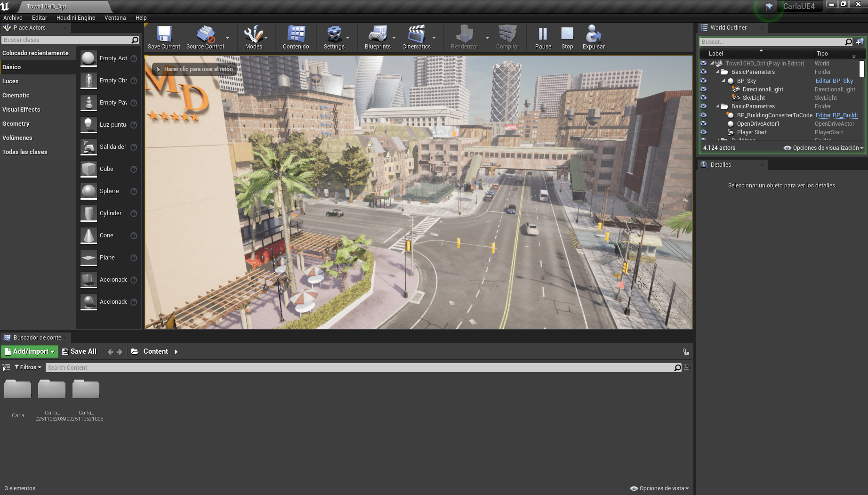
Task: Click the Expulsar eject icon
Action: pyautogui.click(x=593, y=34)
